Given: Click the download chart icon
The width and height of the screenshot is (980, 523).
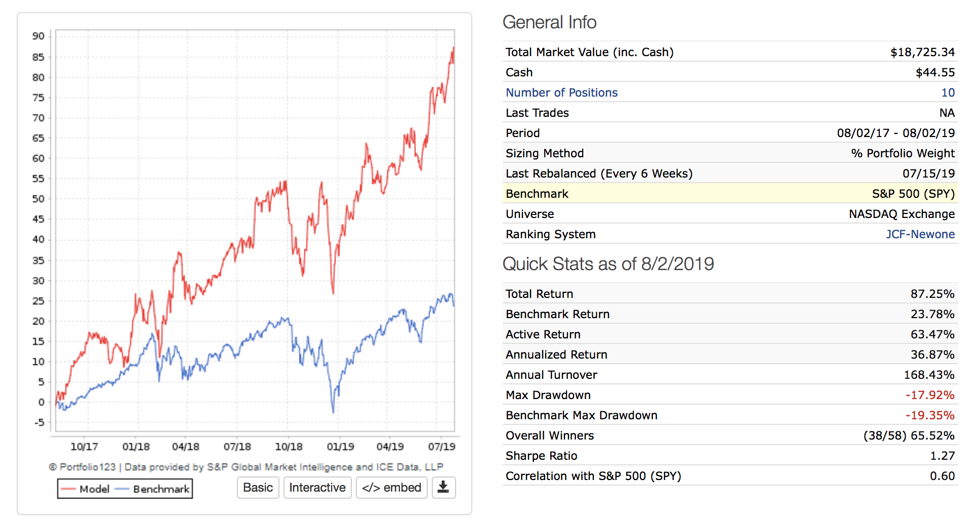Looking at the screenshot, I should pos(443,487).
